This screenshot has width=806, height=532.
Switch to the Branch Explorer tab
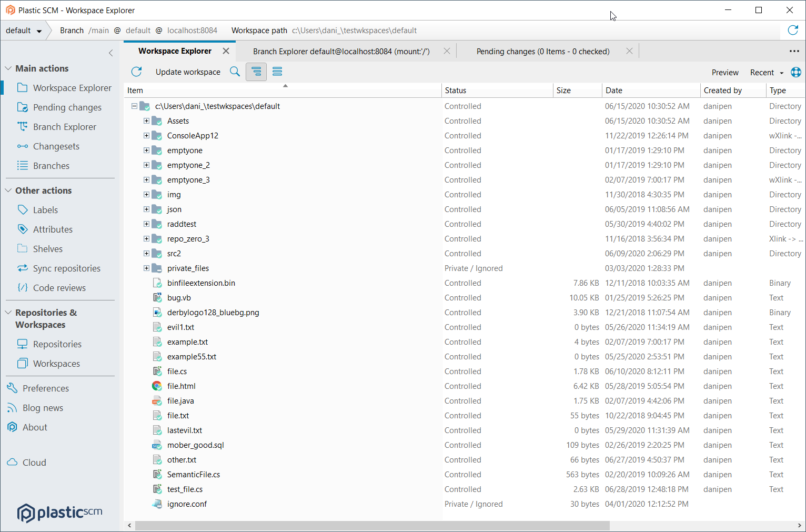tap(341, 51)
